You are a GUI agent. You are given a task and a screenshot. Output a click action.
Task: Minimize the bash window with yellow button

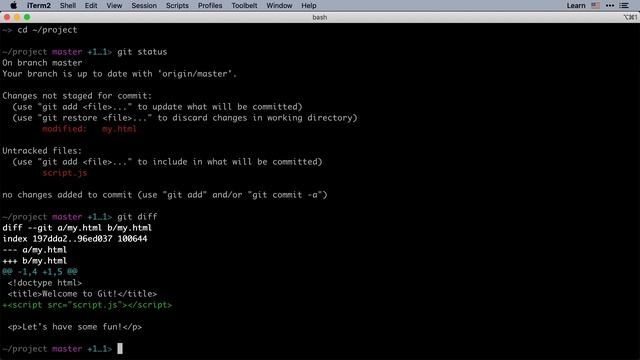(17, 17)
